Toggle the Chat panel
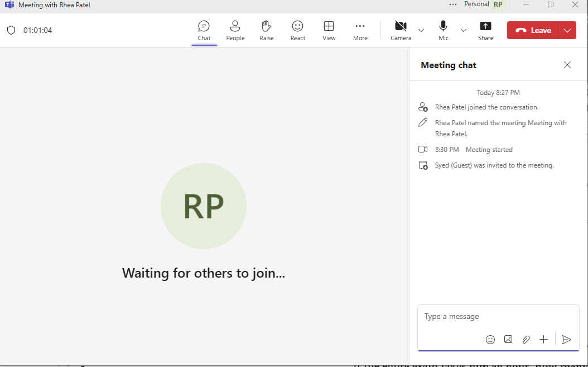 pos(204,30)
